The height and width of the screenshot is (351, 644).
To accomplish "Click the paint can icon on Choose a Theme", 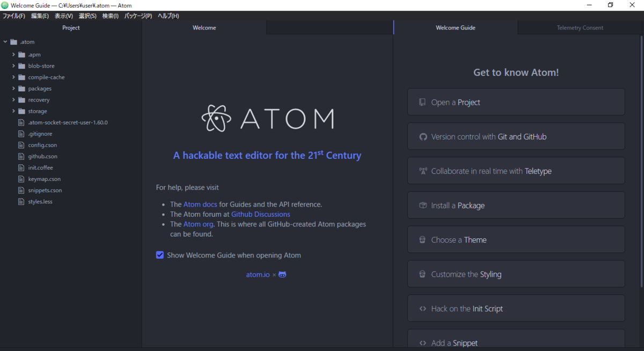I will tap(422, 239).
